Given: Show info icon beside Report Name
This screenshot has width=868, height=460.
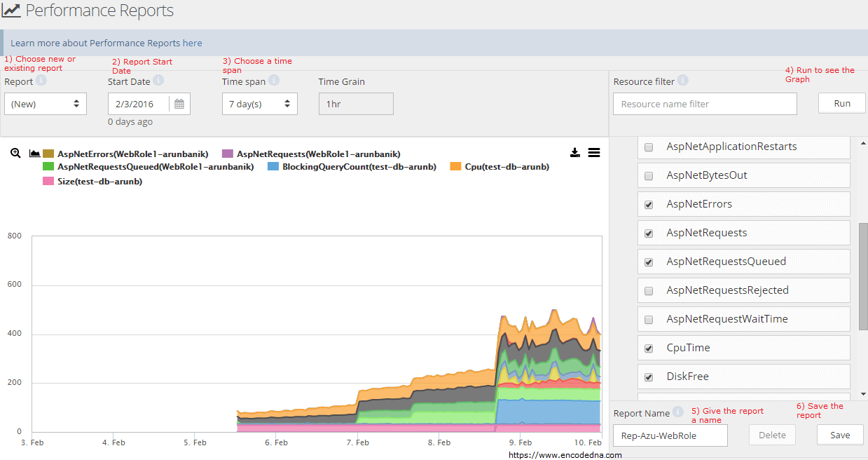Looking at the screenshot, I should click(x=677, y=412).
